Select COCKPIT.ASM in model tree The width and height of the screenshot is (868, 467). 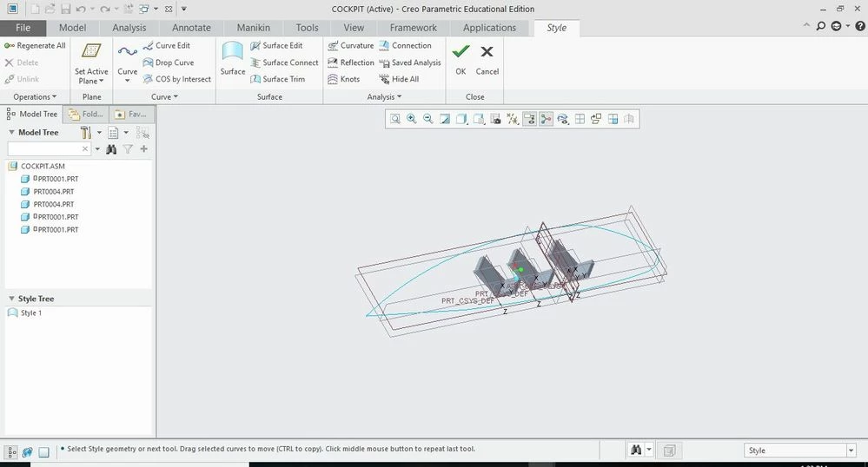point(36,166)
